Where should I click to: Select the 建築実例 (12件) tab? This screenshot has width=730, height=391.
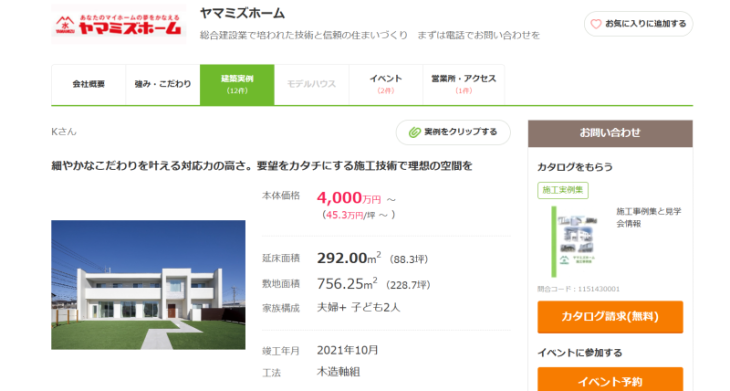pos(237,84)
